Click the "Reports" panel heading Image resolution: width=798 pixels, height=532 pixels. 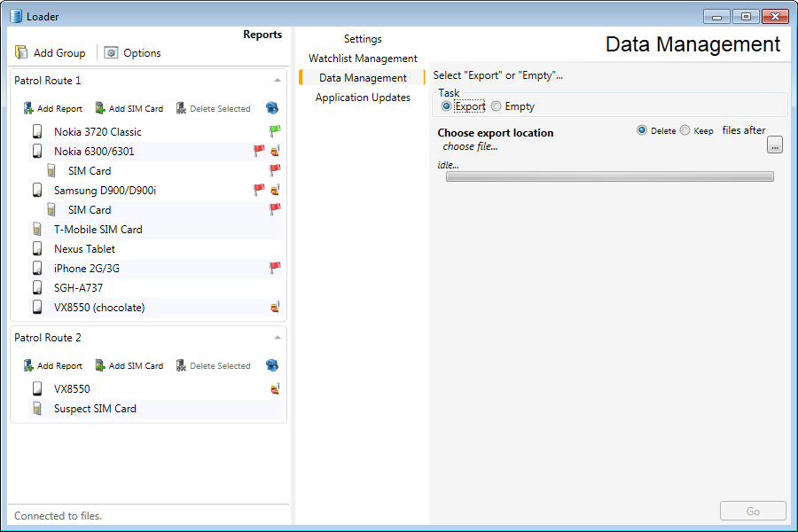point(262,34)
